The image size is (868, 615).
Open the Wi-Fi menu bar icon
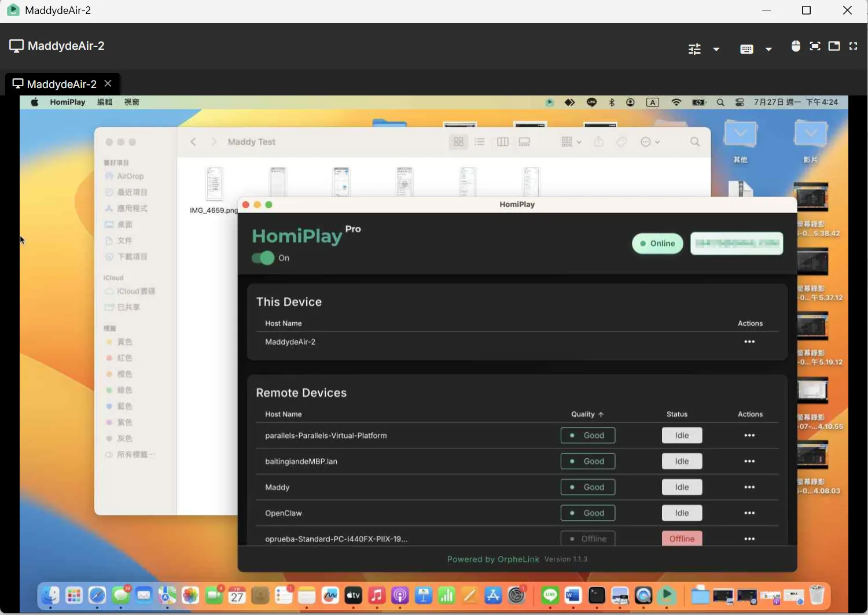point(676,102)
